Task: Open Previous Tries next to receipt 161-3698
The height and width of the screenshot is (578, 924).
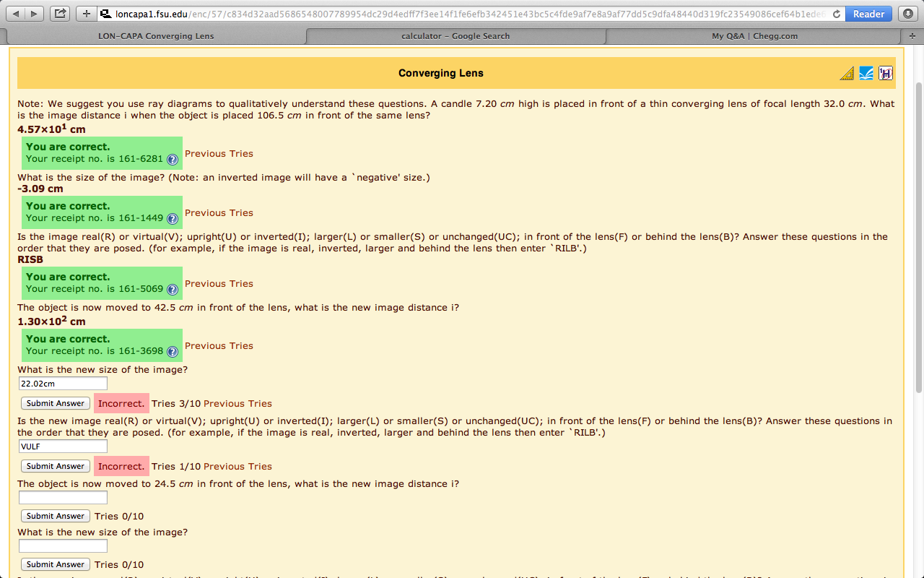Action: click(219, 345)
